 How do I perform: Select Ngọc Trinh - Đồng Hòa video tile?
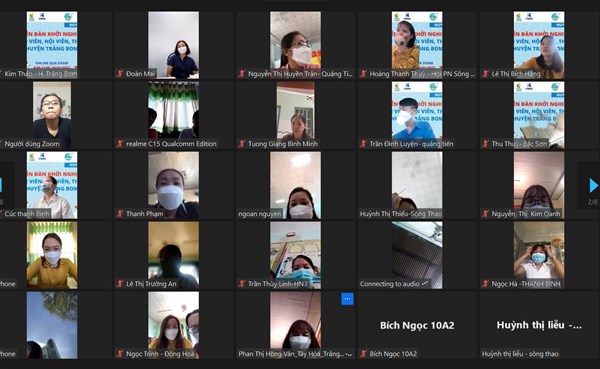pyautogui.click(x=174, y=325)
